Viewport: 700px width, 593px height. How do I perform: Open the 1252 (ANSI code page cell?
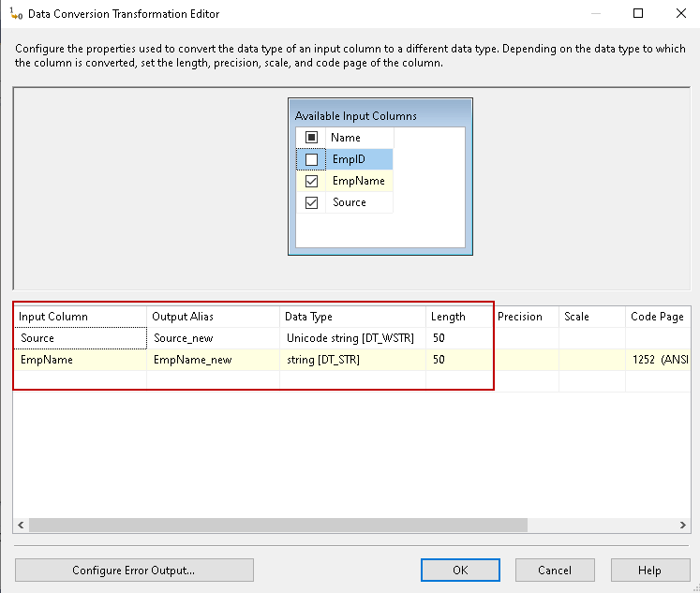659,360
